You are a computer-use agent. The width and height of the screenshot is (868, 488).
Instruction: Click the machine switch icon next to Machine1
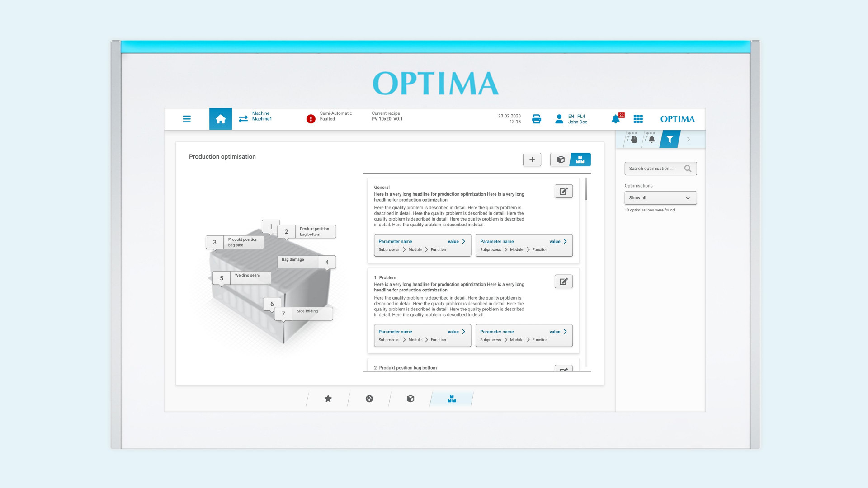(x=243, y=119)
